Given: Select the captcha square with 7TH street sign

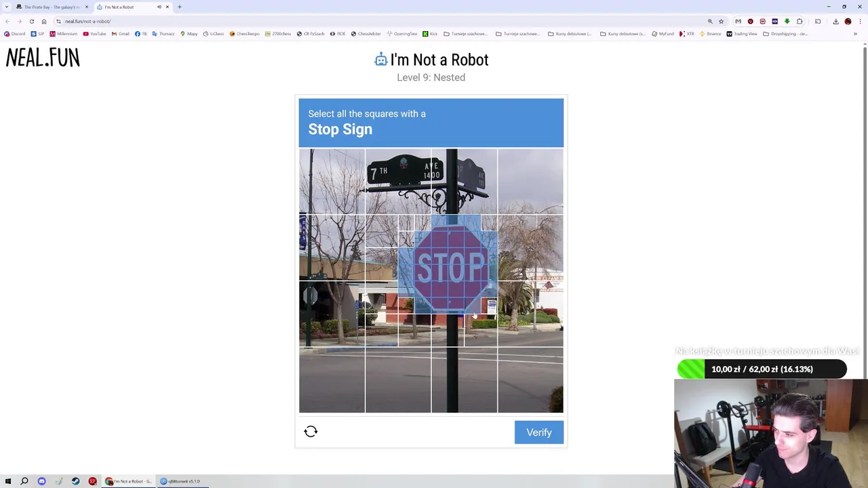Looking at the screenshot, I should (x=398, y=181).
